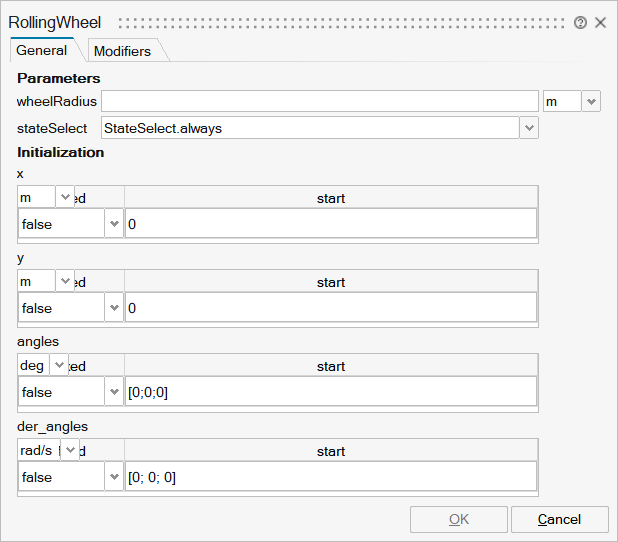Expand the der_angles fixed false dropdown
Viewport: 618px width, 542px height.
113,477
